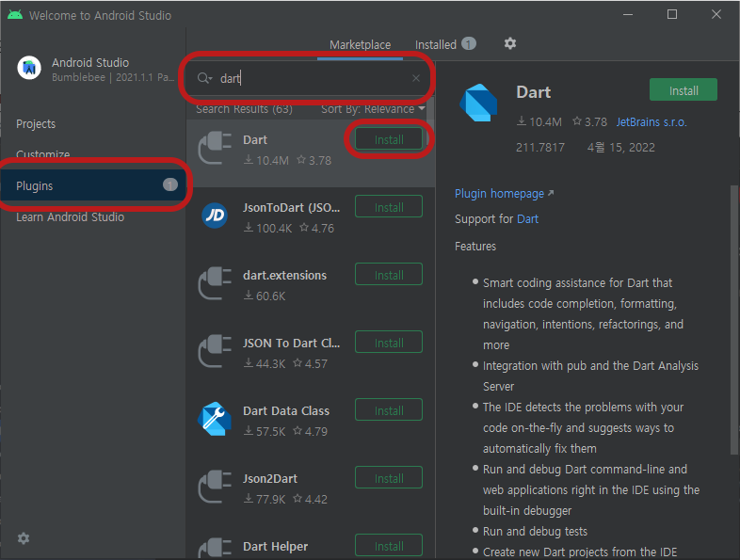Click the Plugins update badge
Viewport: 740px width, 560px height.
coord(170,184)
